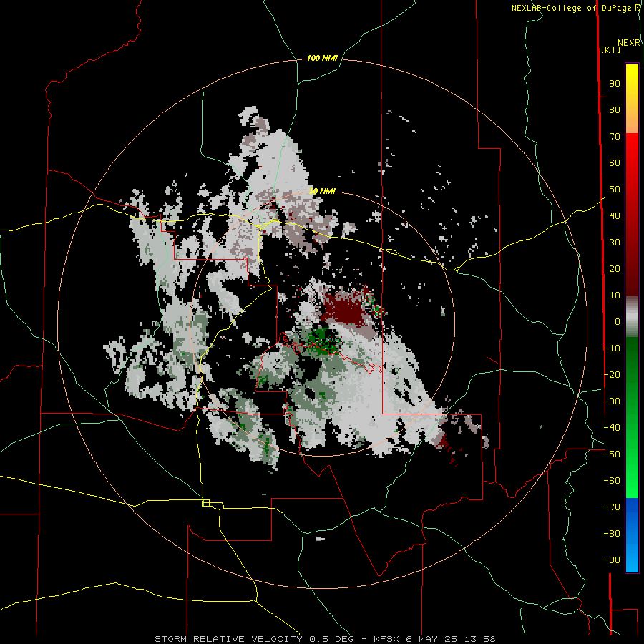The height and width of the screenshot is (644, 644).
Task: Click the 70 value on velocity scale
Action: (x=615, y=137)
